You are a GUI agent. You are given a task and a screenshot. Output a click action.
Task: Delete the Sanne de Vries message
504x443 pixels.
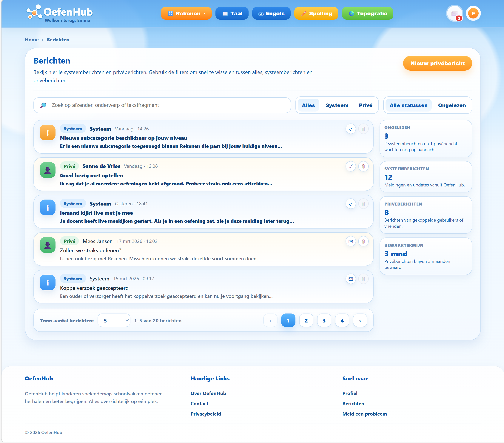[x=363, y=166]
